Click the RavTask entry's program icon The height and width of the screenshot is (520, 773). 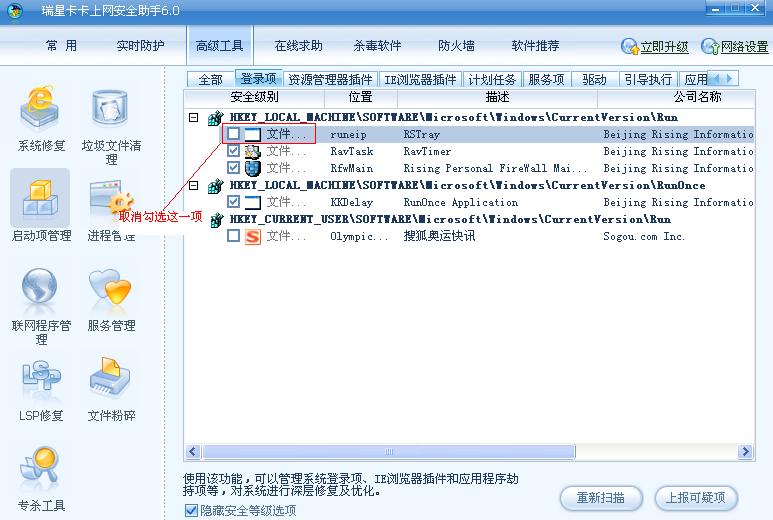click(252, 151)
